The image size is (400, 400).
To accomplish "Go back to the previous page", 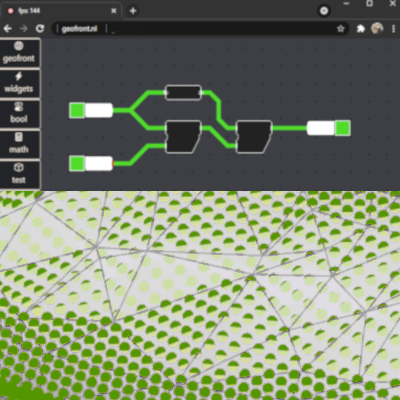I will pyautogui.click(x=8, y=29).
